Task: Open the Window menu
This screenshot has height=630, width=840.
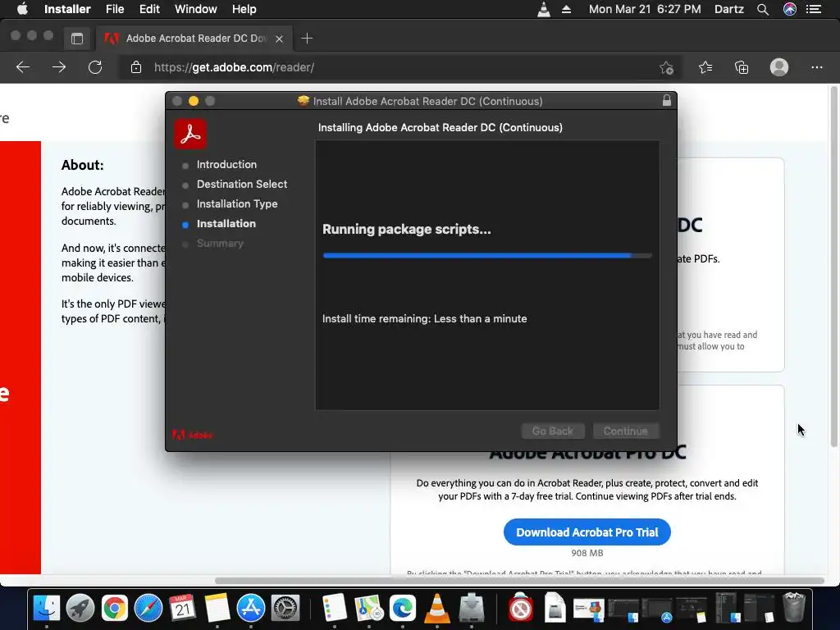Action: [x=195, y=9]
